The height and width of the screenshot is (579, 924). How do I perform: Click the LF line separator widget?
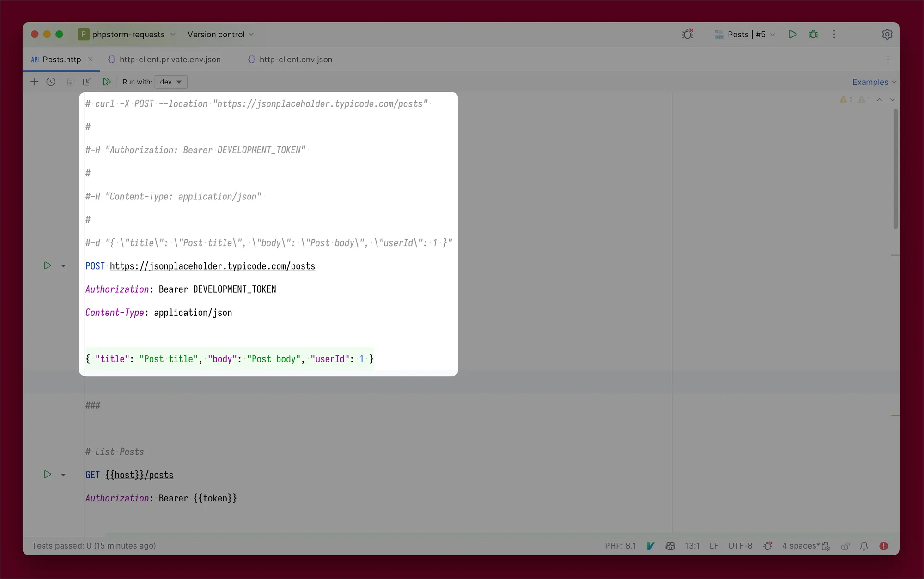tap(714, 546)
